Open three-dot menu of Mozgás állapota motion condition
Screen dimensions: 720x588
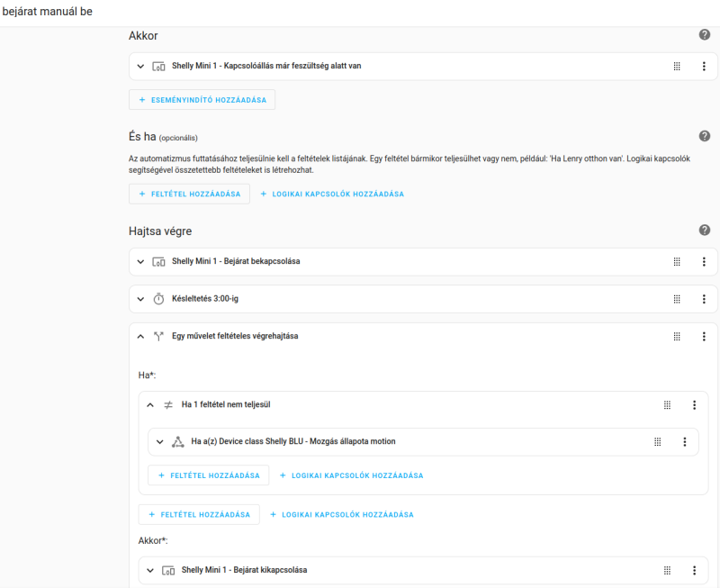pos(685,441)
